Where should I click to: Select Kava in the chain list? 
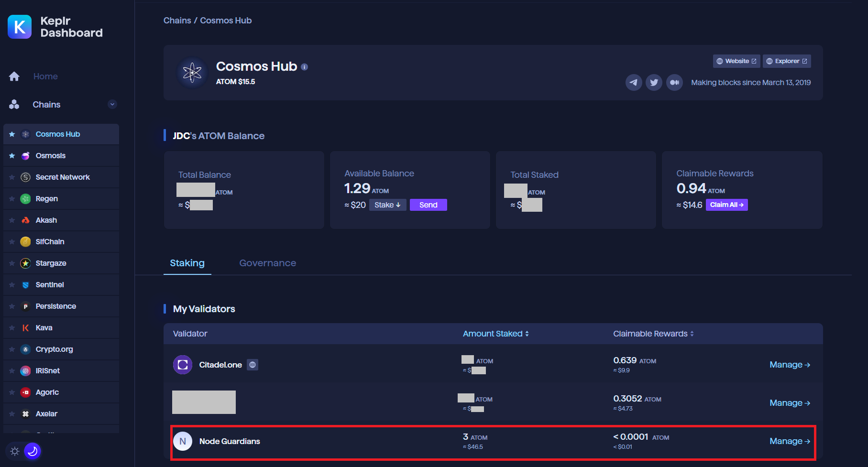point(61,328)
